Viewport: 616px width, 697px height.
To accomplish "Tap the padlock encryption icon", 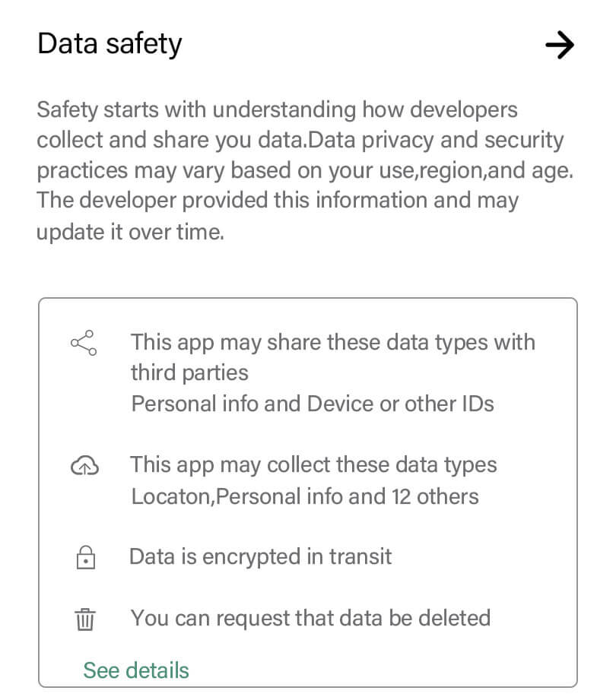I will click(85, 557).
